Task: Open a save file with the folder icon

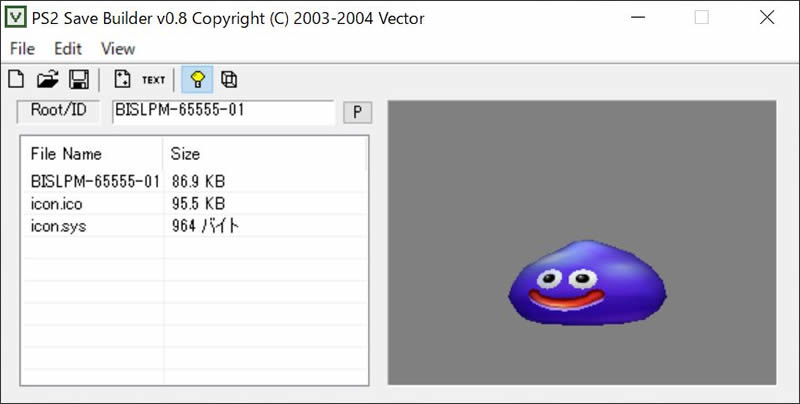Action: (x=47, y=80)
